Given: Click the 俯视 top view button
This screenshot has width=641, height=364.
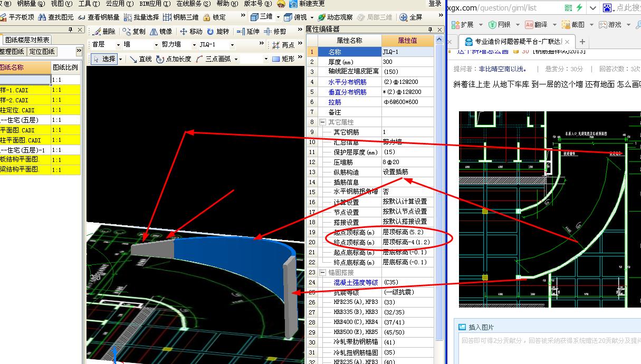Looking at the screenshot, I should [x=295, y=17].
